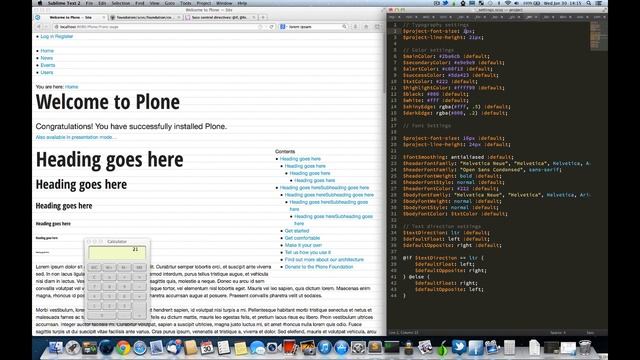Click the browser home toolbar icon
This screenshot has width=640, height=360.
pos(366,27)
